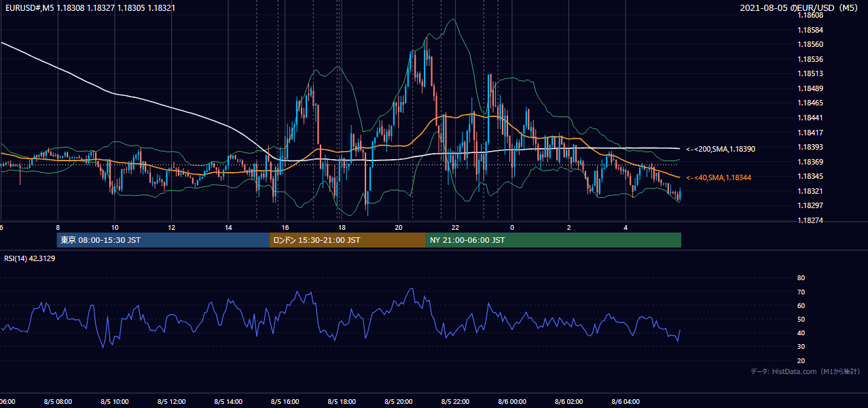The width and height of the screenshot is (868, 408).
Task: Click the hour 22 tick on chart axis
Action: pos(455,227)
